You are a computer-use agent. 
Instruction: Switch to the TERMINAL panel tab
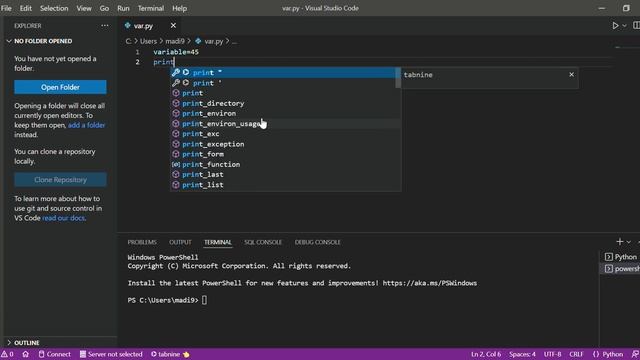point(218,242)
